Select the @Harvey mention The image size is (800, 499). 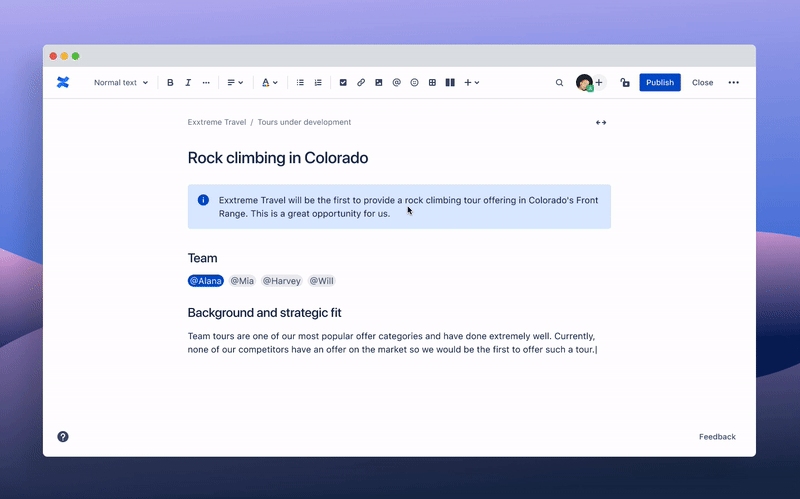(x=282, y=281)
